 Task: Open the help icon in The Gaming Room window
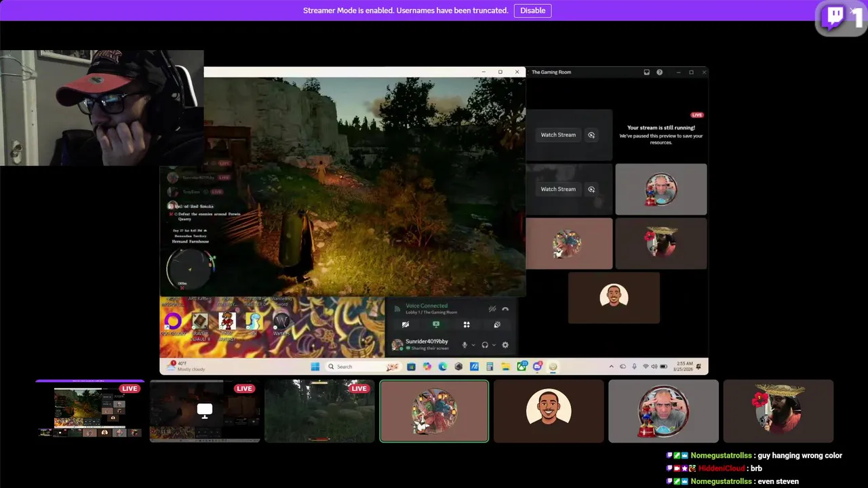tap(659, 72)
